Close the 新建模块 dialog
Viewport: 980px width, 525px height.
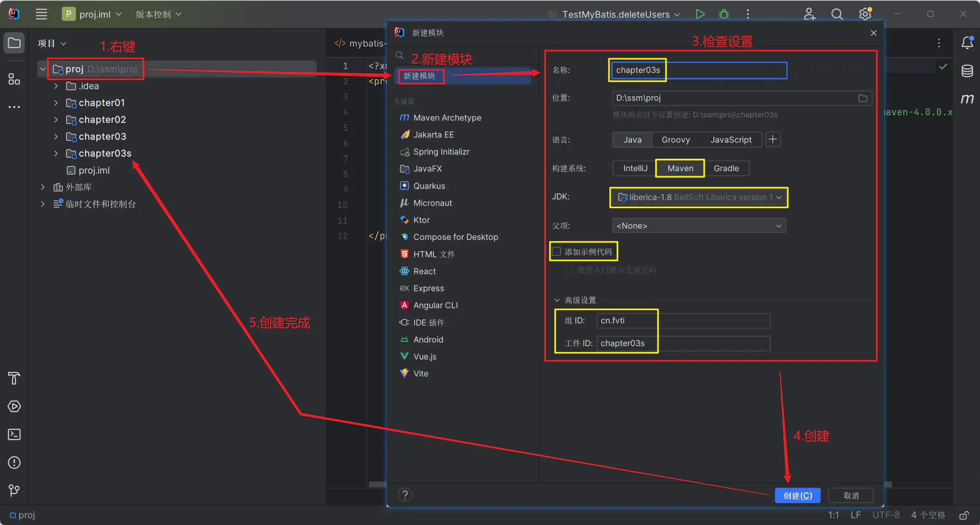874,33
